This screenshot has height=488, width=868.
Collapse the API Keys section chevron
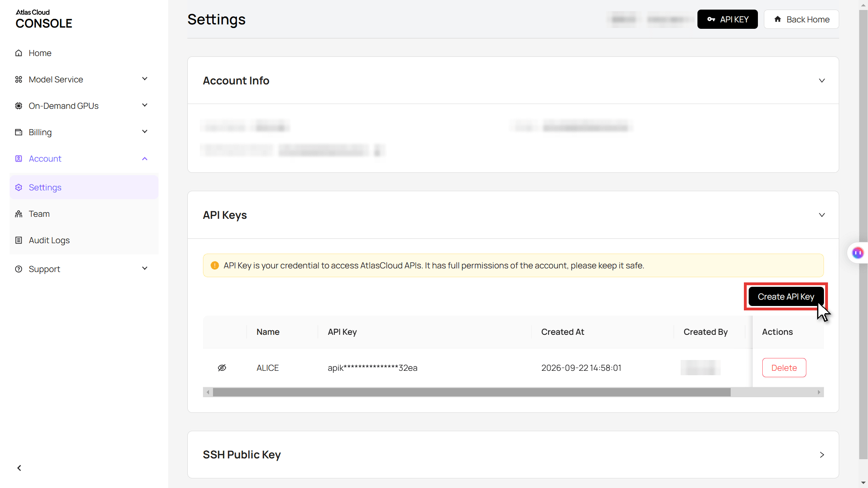822,215
